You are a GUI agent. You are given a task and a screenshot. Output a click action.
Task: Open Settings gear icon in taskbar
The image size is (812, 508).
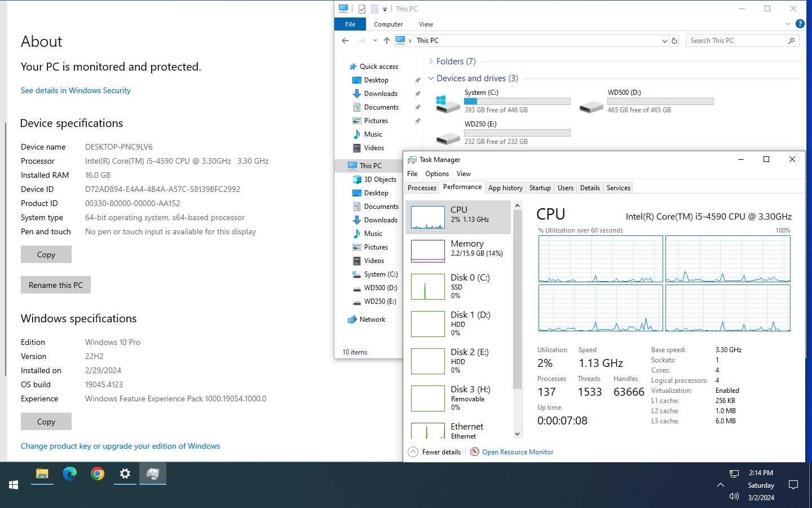point(125,474)
